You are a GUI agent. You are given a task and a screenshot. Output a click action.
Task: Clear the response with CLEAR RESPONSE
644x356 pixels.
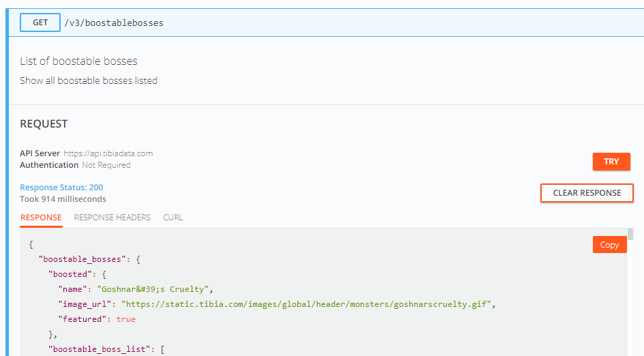587,193
